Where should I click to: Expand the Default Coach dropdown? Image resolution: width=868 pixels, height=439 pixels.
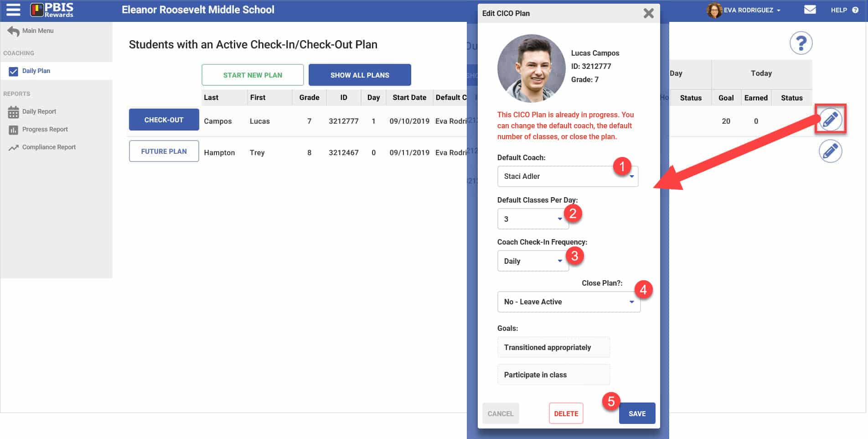pos(567,176)
